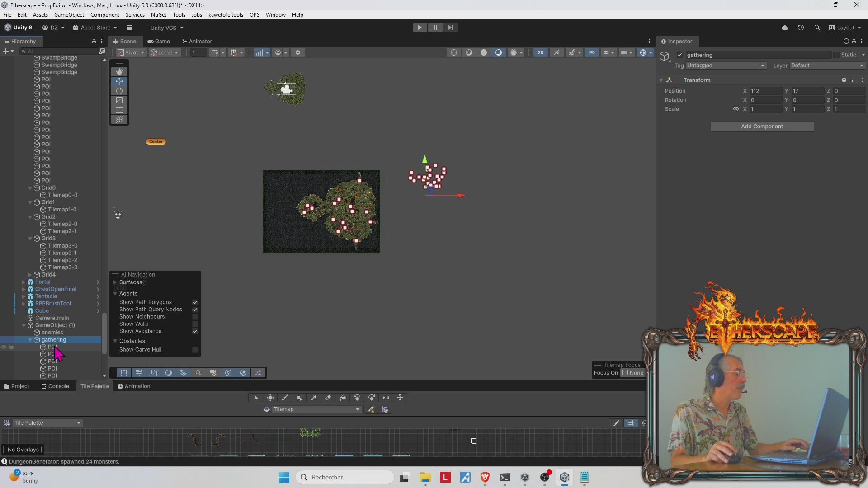Screen dimensions: 868x488
Task: Open the Pivot handle position dropdown
Action: click(x=131, y=52)
